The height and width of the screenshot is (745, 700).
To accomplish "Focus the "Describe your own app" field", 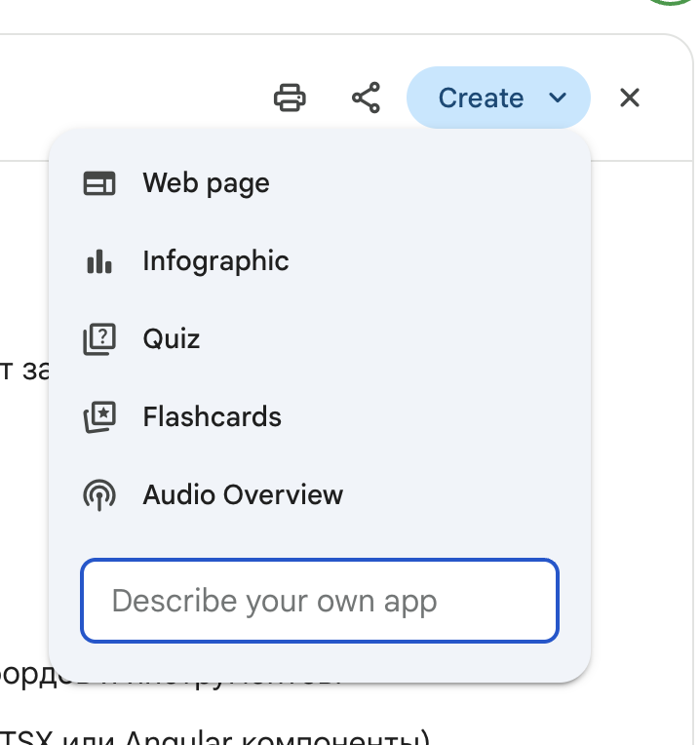I will (x=320, y=601).
